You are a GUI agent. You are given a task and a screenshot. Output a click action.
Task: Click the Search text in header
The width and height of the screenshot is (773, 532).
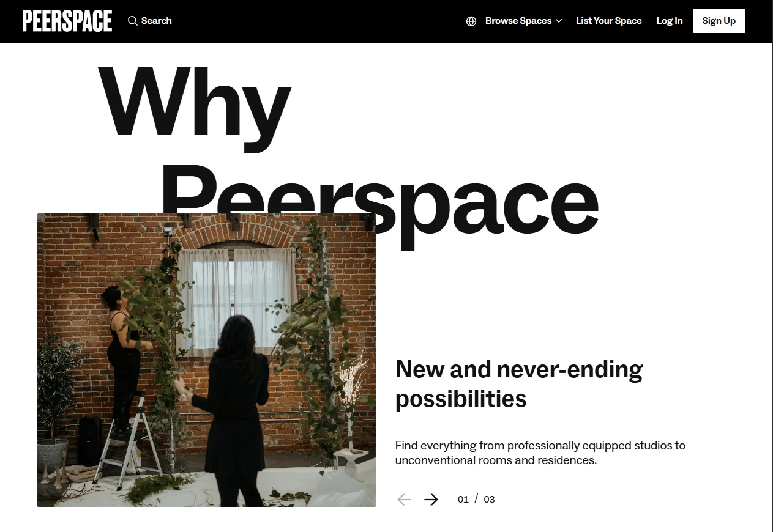coord(157,21)
